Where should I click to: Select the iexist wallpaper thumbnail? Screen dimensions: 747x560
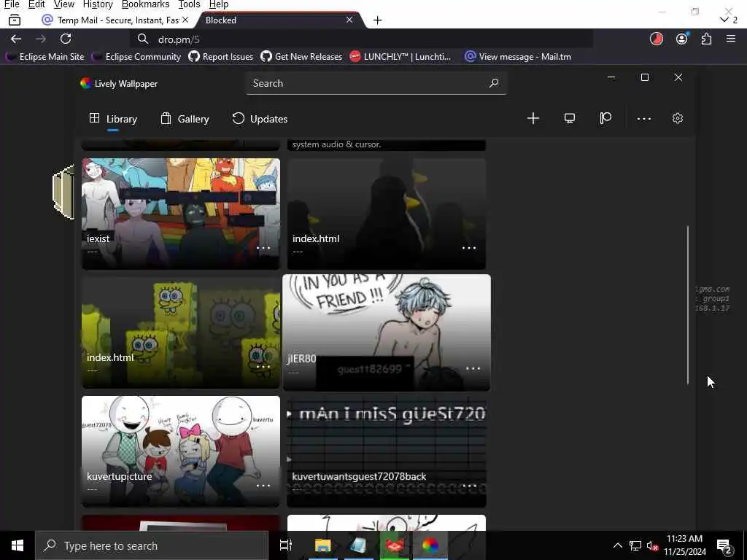[181, 214]
